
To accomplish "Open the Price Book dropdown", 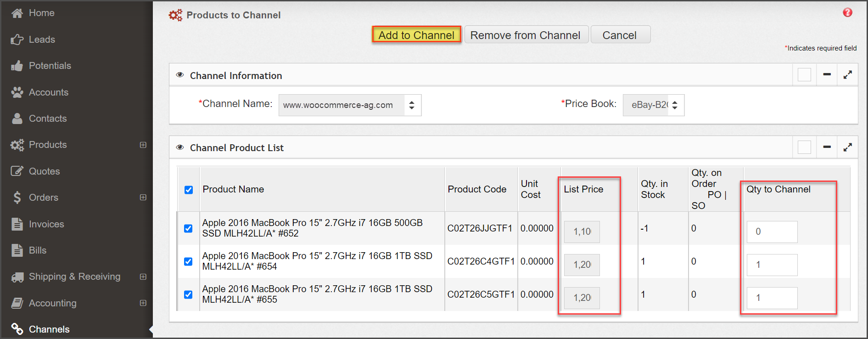I will pyautogui.click(x=654, y=105).
